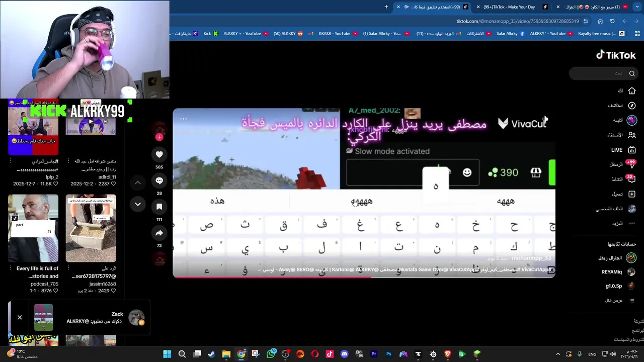The height and width of the screenshot is (362, 644).
Task: Open Activity (النشاط) with 32 badge
Action: (x=623, y=179)
